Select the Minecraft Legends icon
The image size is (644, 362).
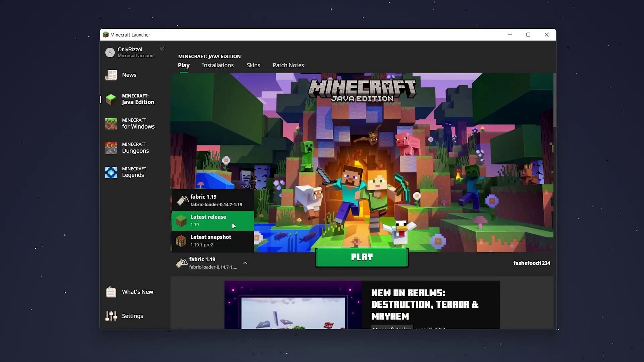[111, 172]
